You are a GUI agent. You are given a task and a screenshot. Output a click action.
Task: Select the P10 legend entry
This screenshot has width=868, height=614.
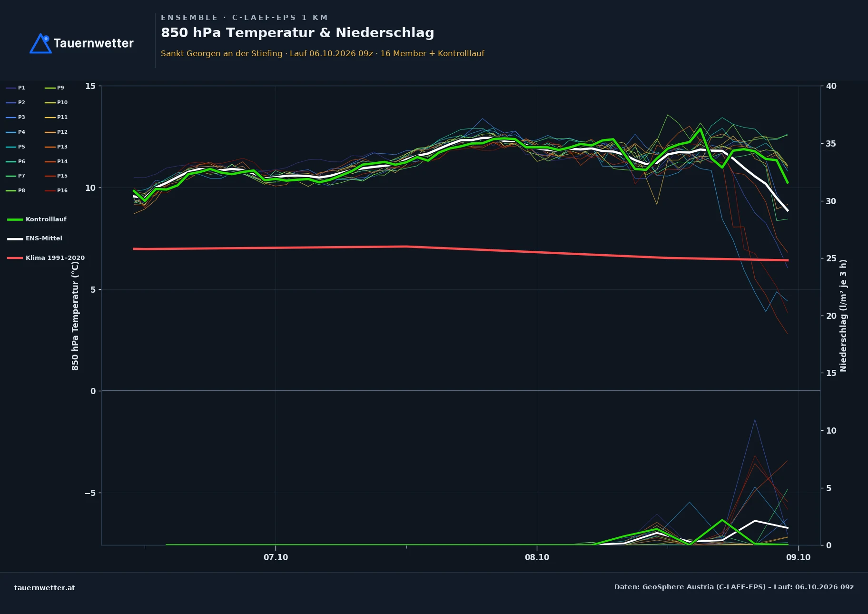pyautogui.click(x=56, y=102)
